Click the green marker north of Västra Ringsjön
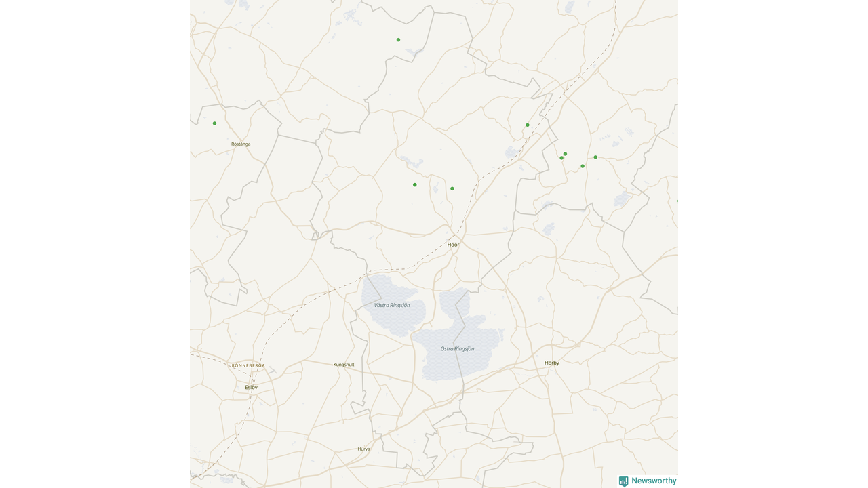This screenshot has height=488, width=868. point(415,184)
